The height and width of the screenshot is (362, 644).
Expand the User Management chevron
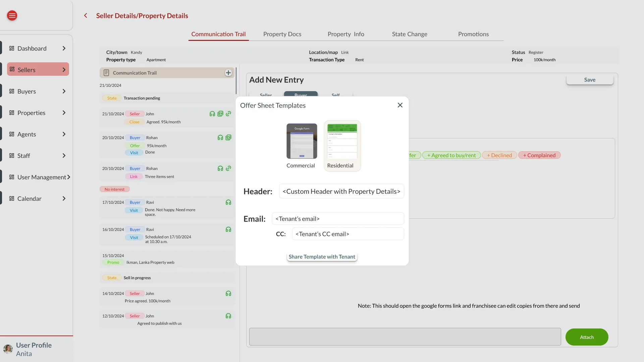coord(69,177)
